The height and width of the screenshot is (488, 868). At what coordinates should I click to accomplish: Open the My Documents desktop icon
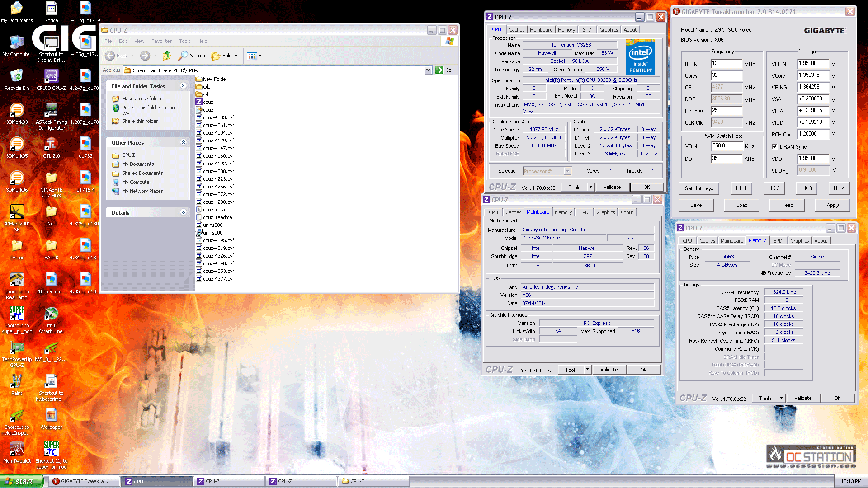[x=17, y=12]
